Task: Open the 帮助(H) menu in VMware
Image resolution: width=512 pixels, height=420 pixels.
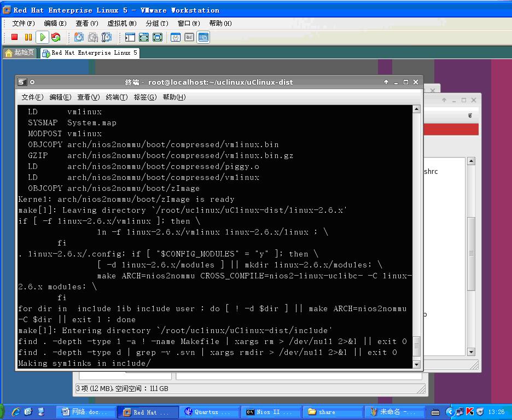Action: point(220,24)
